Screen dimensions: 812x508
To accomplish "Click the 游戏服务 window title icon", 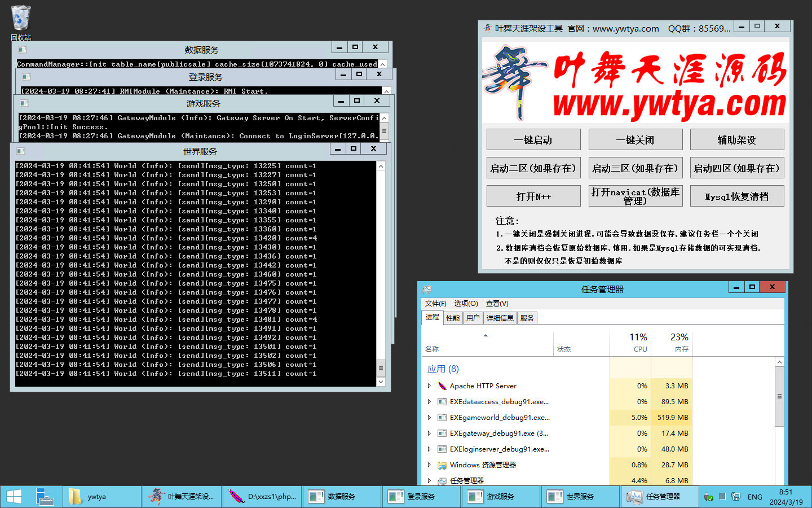I will (x=24, y=103).
